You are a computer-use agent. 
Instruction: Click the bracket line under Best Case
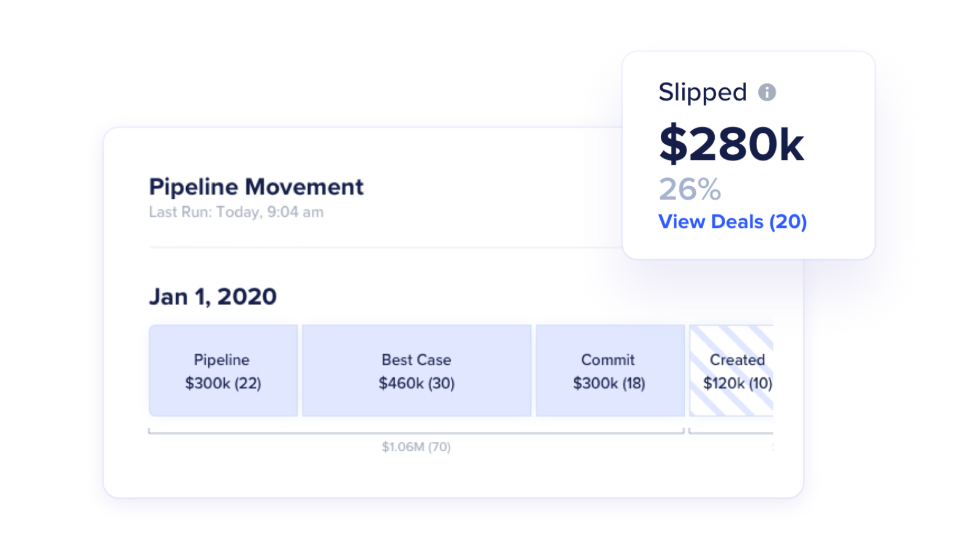tap(417, 433)
